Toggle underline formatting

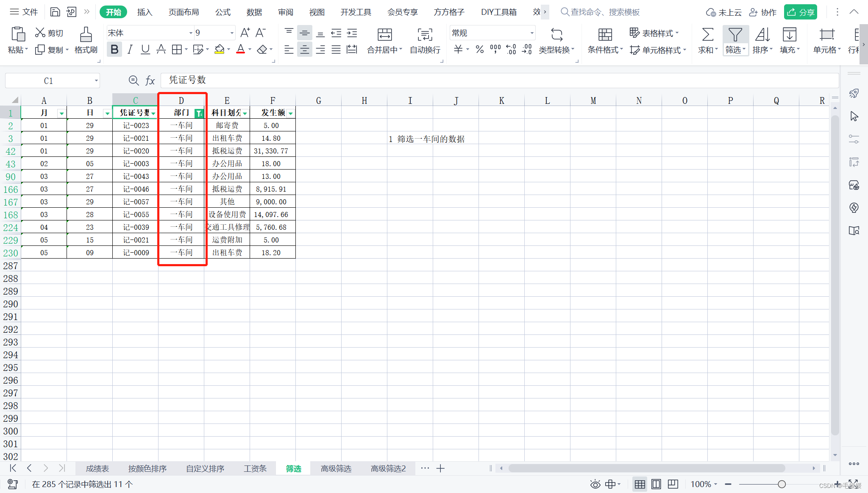[145, 50]
